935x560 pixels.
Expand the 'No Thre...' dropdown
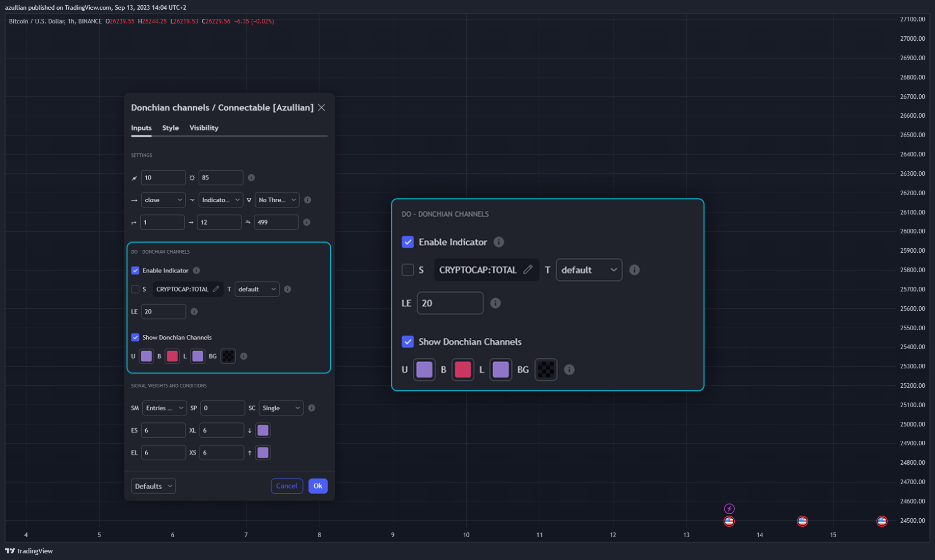(277, 200)
